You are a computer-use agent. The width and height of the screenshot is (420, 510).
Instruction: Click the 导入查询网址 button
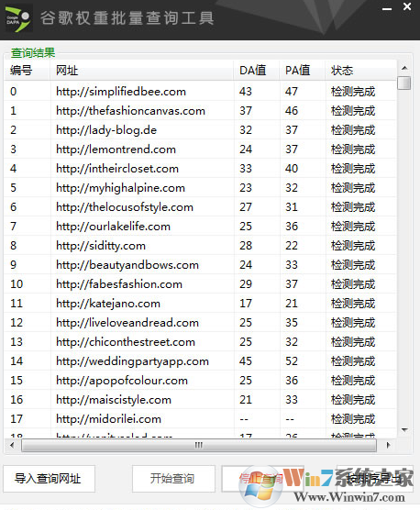coord(50,479)
